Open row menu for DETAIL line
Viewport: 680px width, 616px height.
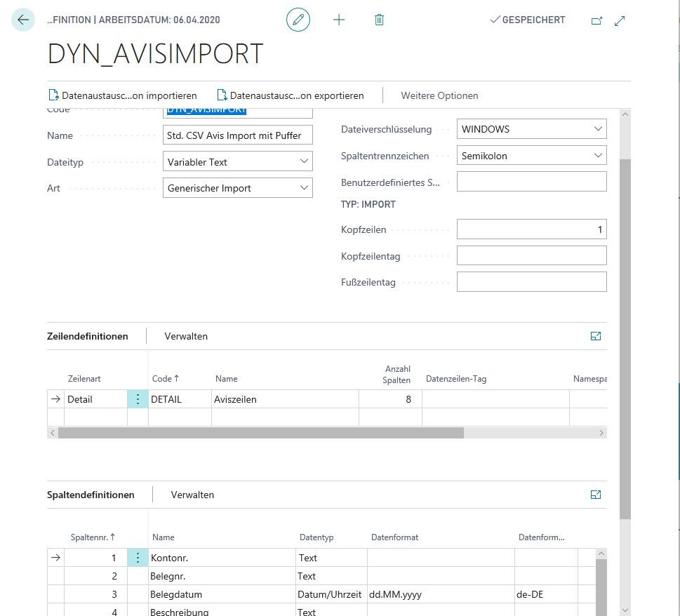pyautogui.click(x=138, y=399)
